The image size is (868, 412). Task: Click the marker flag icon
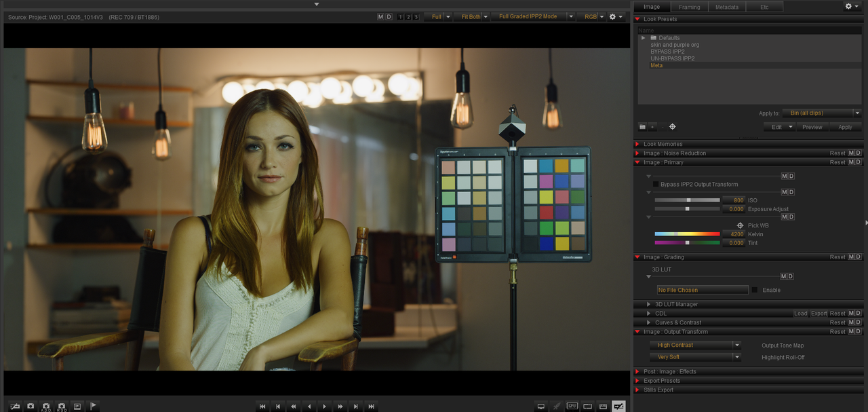pos(94,406)
